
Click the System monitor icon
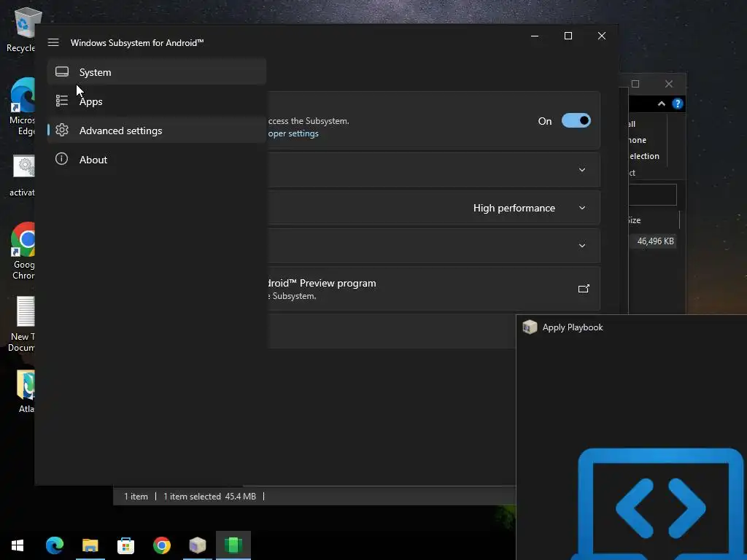[62, 72]
